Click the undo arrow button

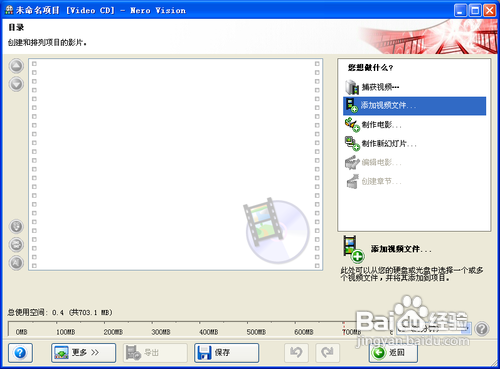click(x=296, y=353)
